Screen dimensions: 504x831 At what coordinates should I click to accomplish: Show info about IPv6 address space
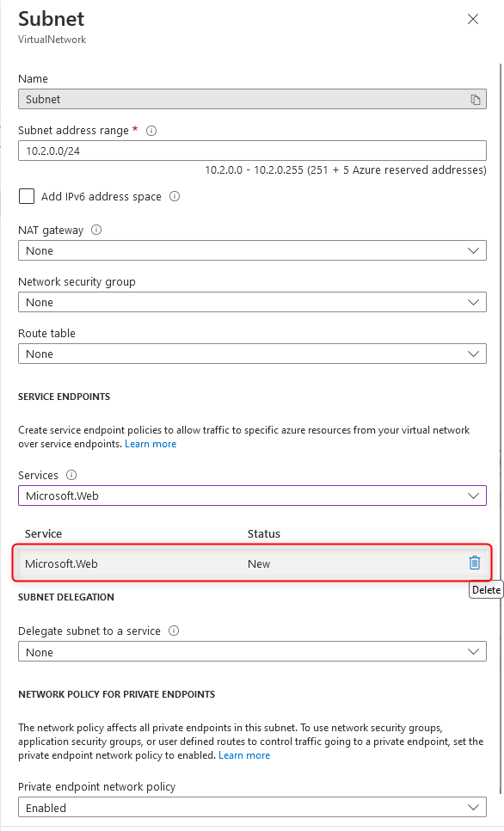(175, 197)
